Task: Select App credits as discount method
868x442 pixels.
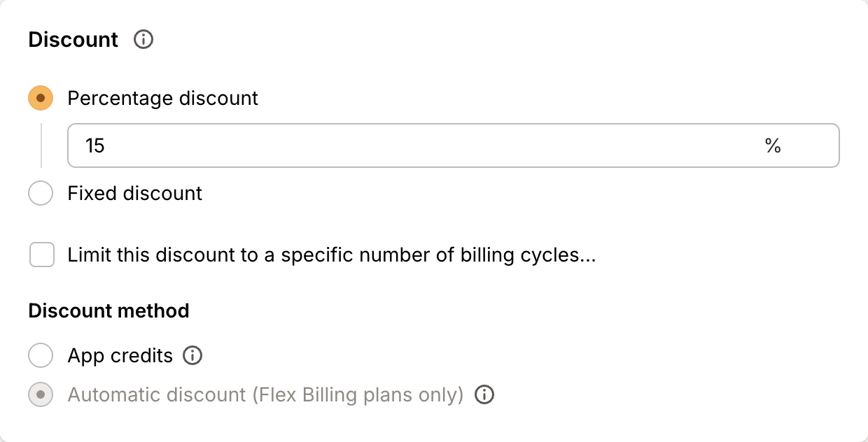Action: (x=41, y=355)
